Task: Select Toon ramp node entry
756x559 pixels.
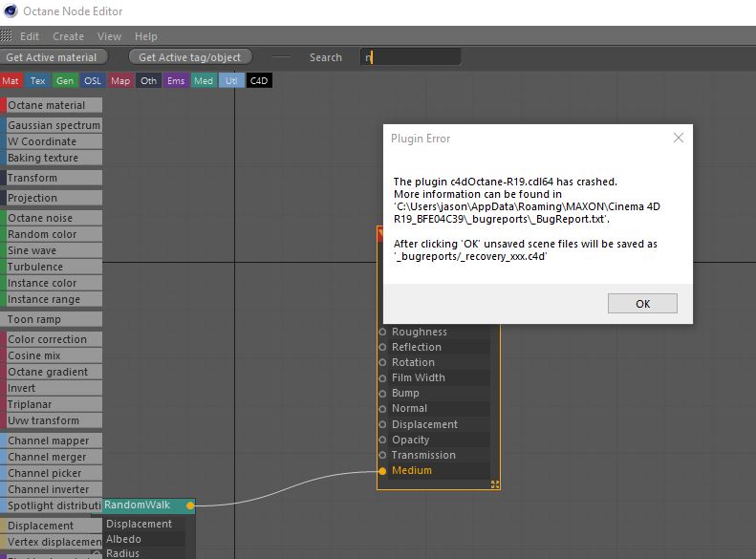Action: click(x=51, y=319)
